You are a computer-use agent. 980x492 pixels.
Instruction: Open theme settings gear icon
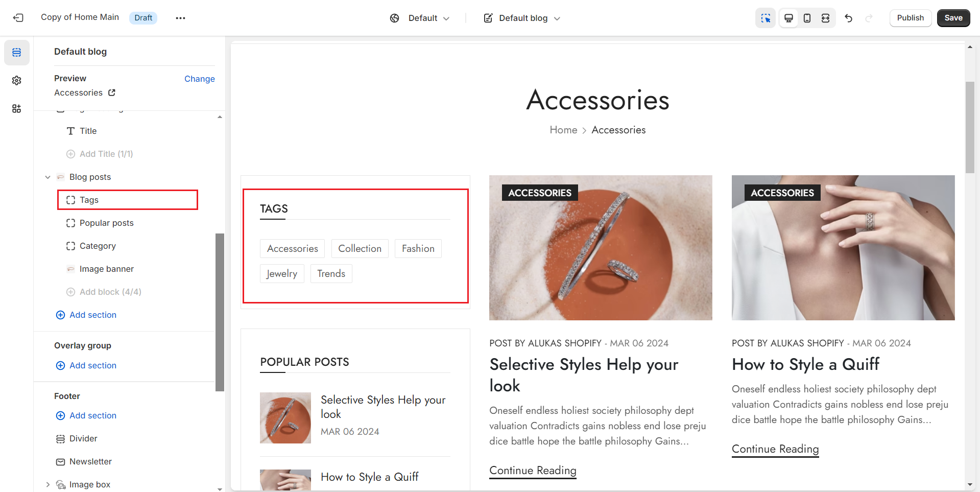coord(17,80)
